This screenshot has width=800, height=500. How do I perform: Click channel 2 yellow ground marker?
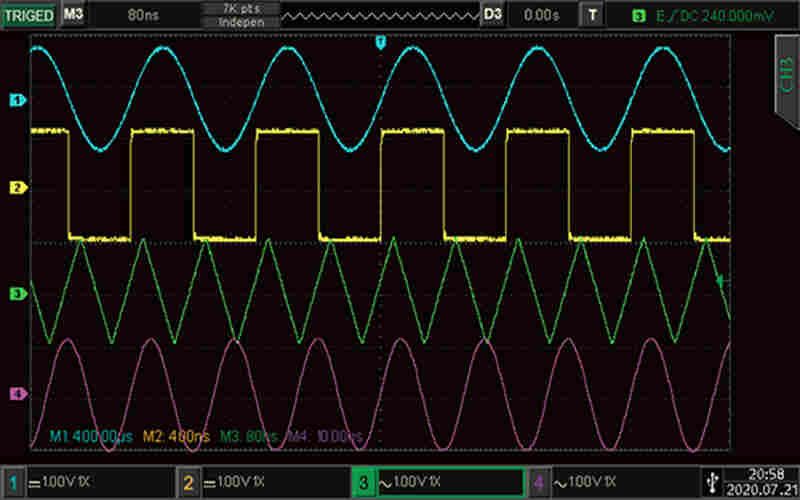16,187
